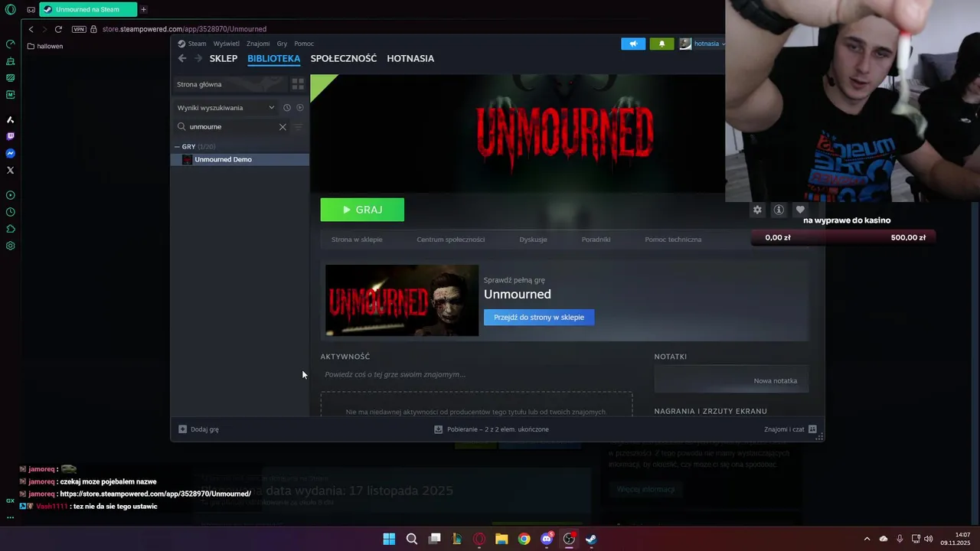Clear the library search text

tap(283, 127)
